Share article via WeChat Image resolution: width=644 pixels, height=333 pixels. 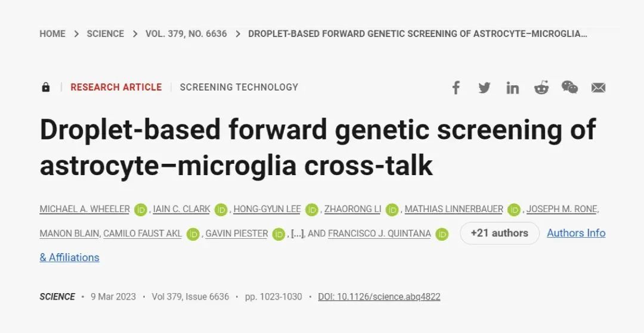click(x=569, y=88)
